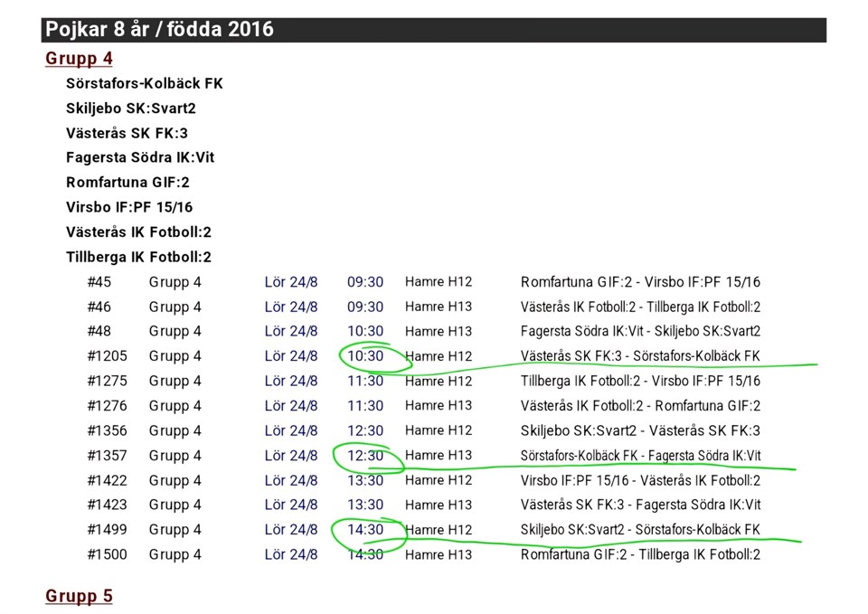This screenshot has width=868, height=614.
Task: Choose Västerås SK FK:3 in the team list
Action: pyautogui.click(x=127, y=133)
